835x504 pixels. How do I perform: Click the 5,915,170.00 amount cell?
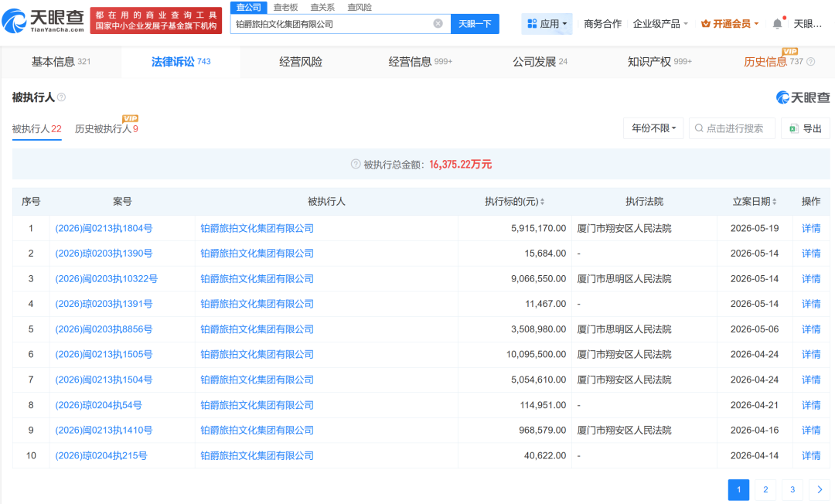538,228
